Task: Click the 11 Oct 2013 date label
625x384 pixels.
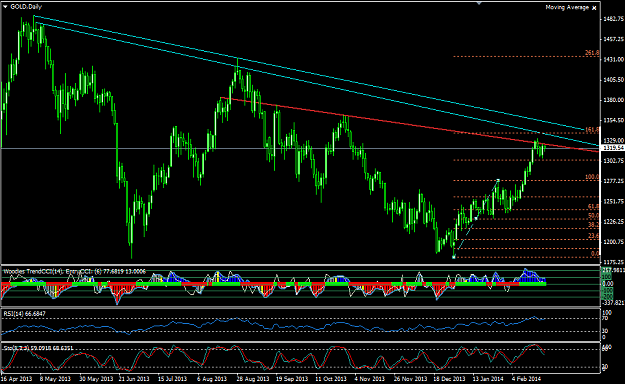Action: (331, 378)
